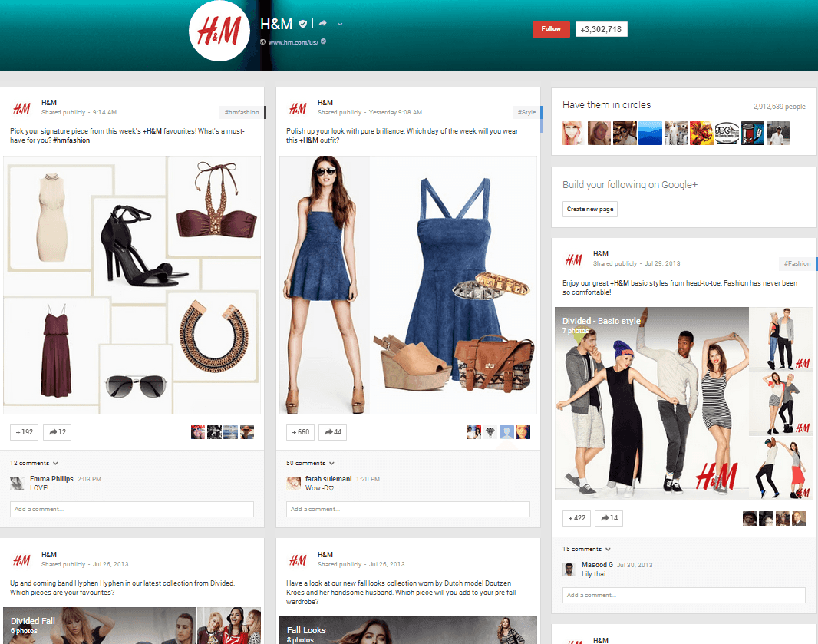Open the denim dress outfit image

pos(408,285)
